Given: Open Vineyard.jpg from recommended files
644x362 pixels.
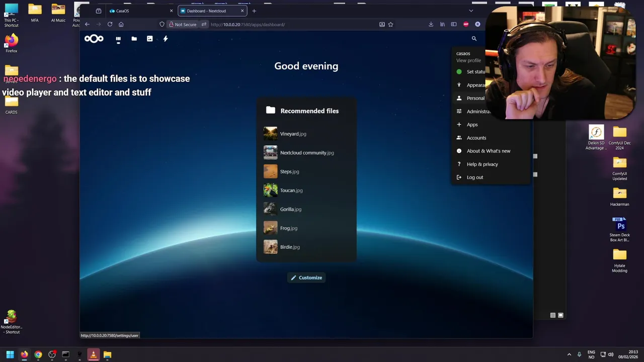Looking at the screenshot, I should 306,134.
